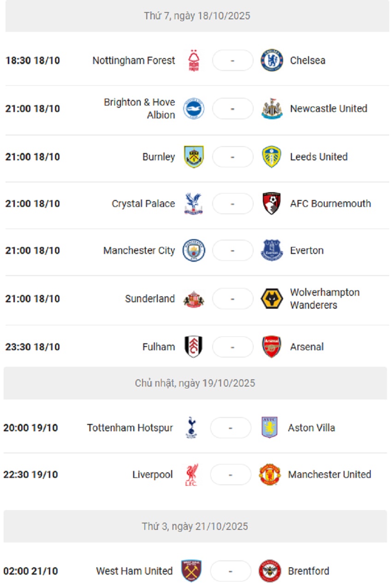392x588 pixels.
Task: Click the Liverpool vs Manchester United score box
Action: (231, 475)
